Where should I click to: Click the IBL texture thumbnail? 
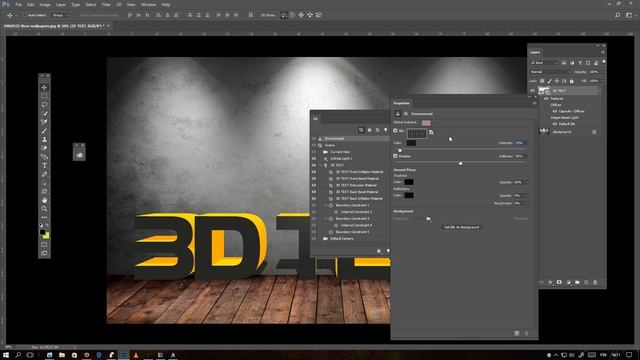tap(417, 133)
